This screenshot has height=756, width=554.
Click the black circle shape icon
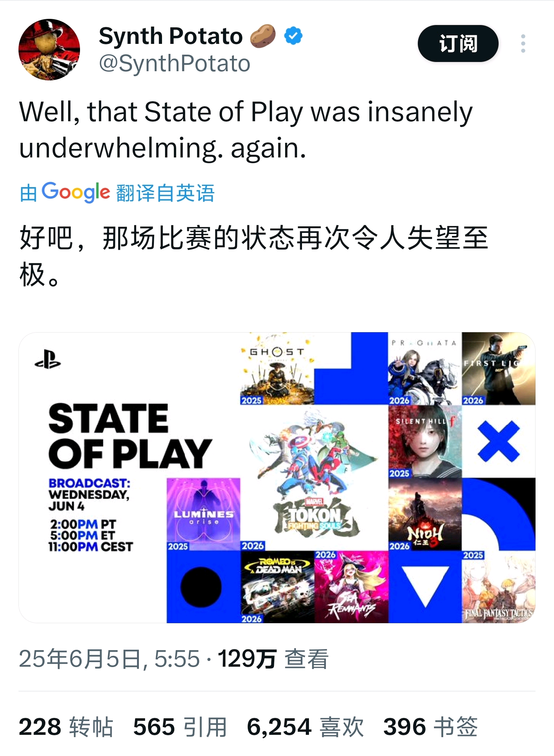click(x=200, y=587)
